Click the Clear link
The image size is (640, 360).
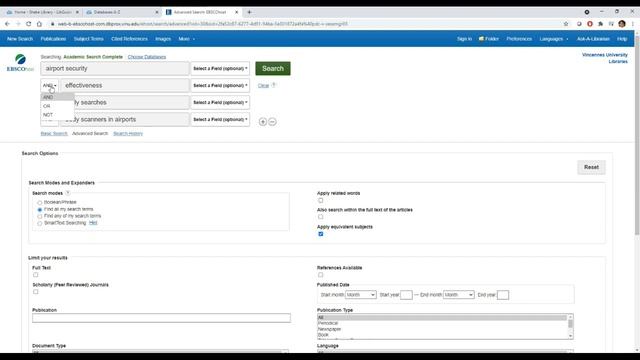coord(263,86)
